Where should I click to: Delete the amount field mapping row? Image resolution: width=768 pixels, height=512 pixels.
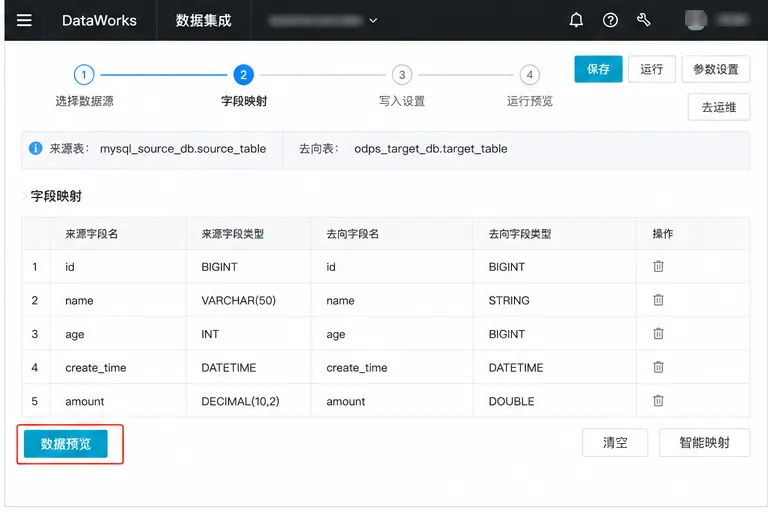(x=658, y=401)
